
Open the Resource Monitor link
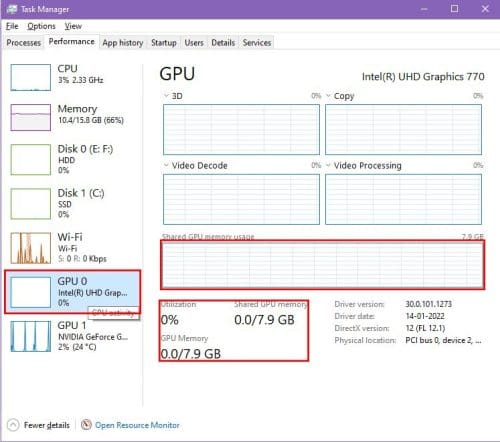137,425
